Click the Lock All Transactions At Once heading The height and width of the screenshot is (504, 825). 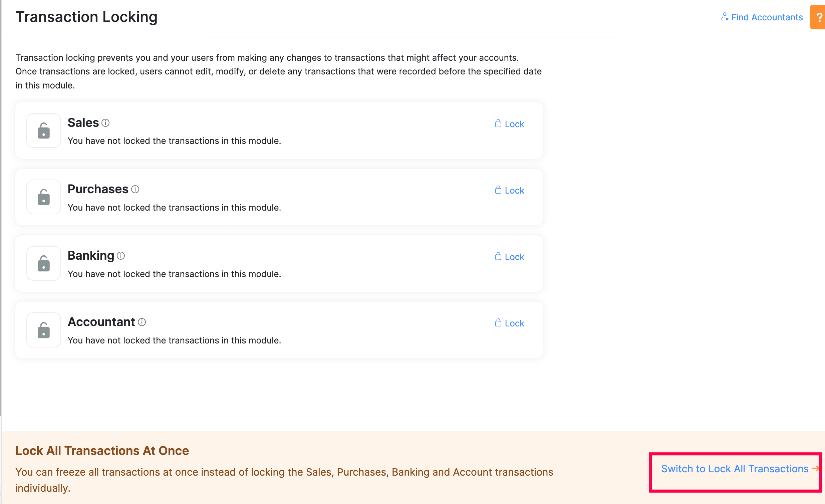tap(102, 451)
